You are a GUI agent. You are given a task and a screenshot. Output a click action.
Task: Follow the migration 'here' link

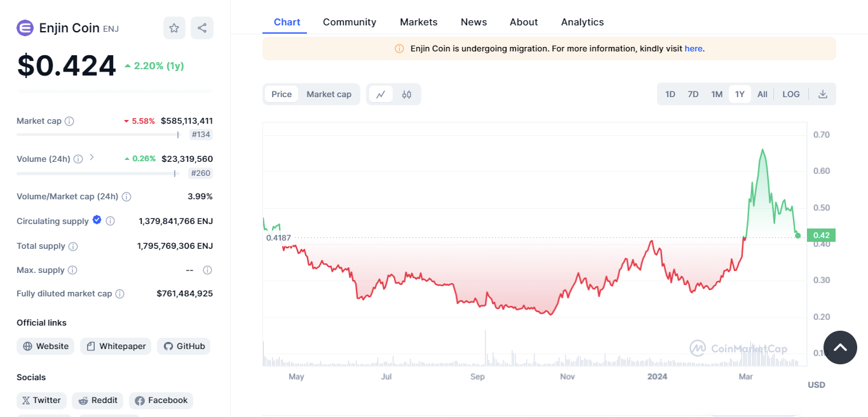(693, 49)
